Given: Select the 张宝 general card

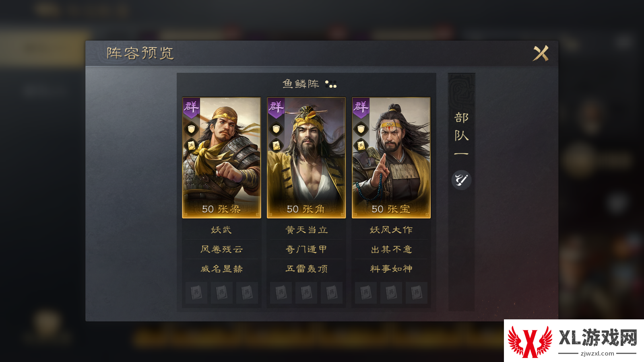Looking at the screenshot, I should coord(391,158).
